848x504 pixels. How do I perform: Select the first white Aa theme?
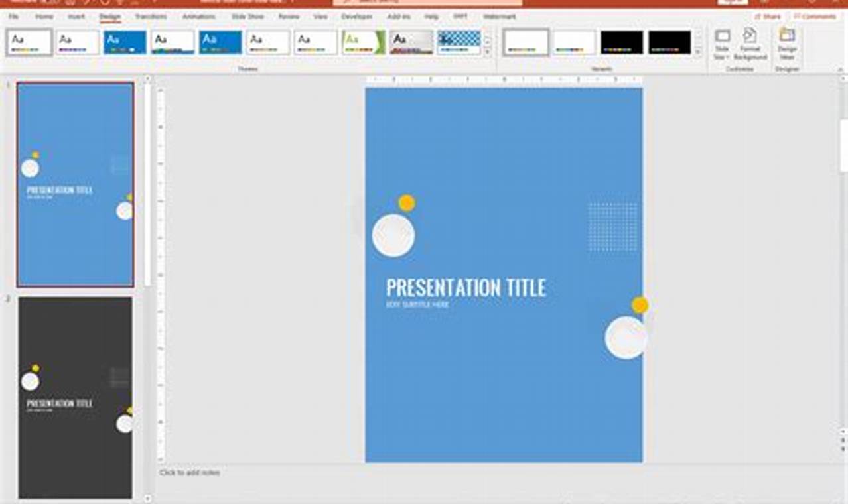coord(29,41)
